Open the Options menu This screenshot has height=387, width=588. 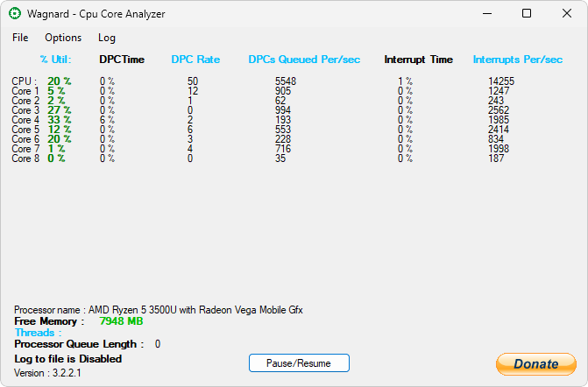[x=63, y=38]
